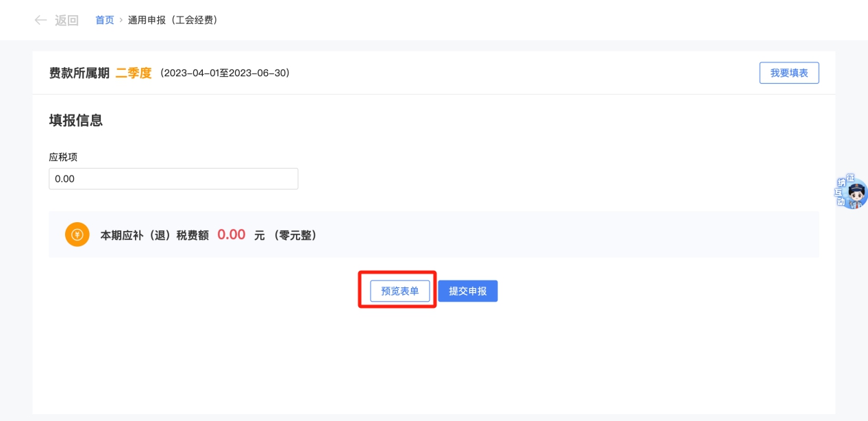Click the 2023-04-01至2023-06-30 date range

(225, 73)
